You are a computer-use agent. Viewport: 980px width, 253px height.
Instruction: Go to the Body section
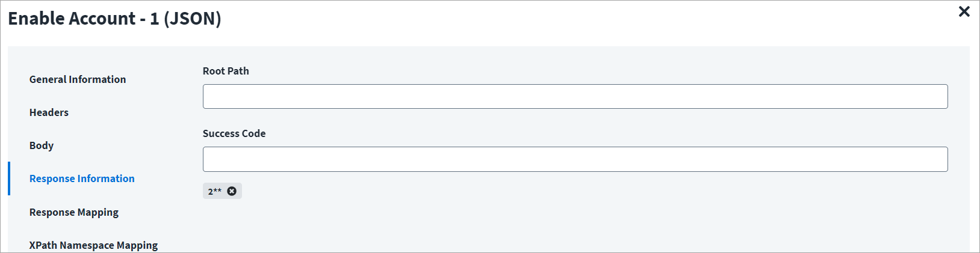(x=42, y=145)
